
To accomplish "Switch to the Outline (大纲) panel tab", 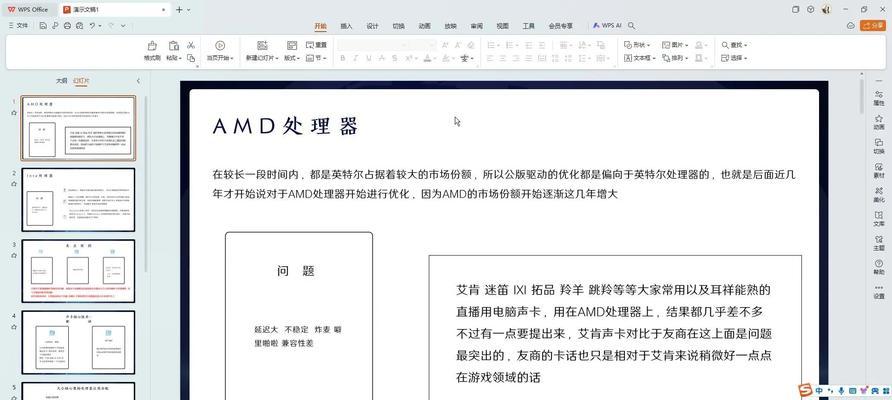I will click(61, 81).
